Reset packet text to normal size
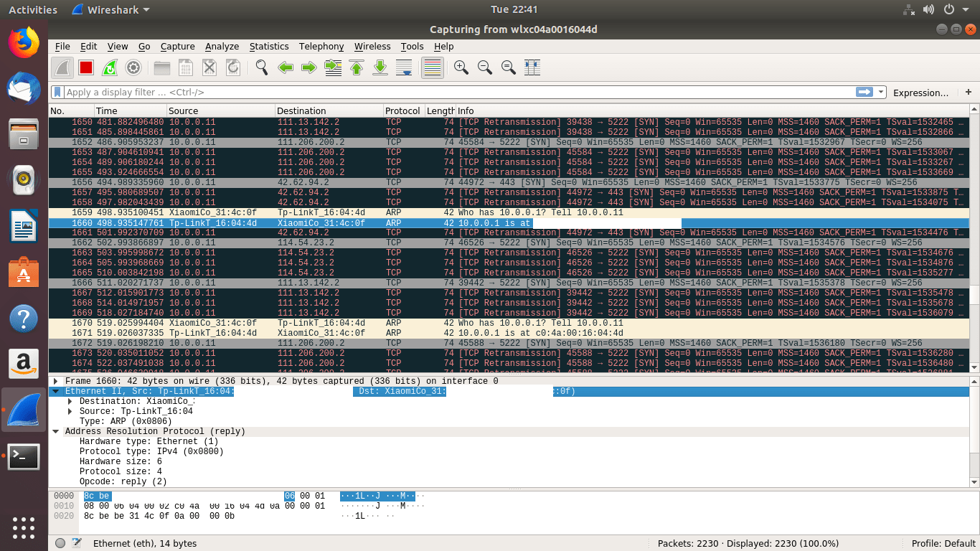The width and height of the screenshot is (980, 551). [x=509, y=67]
